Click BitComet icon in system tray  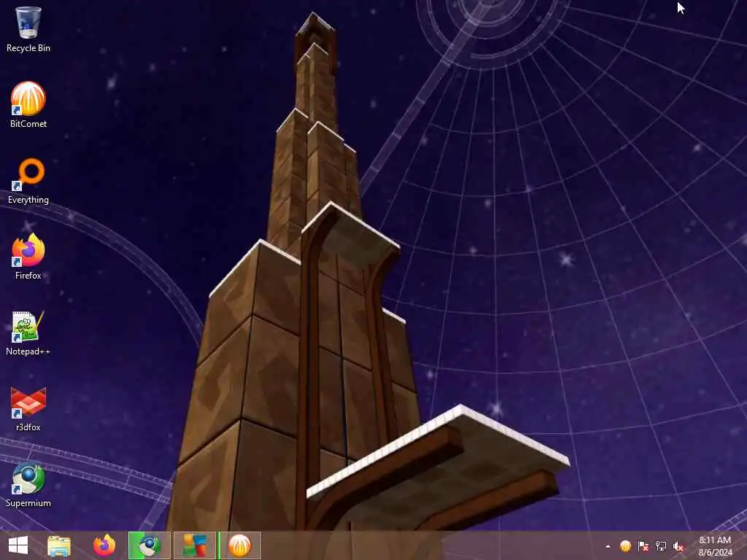point(625,546)
